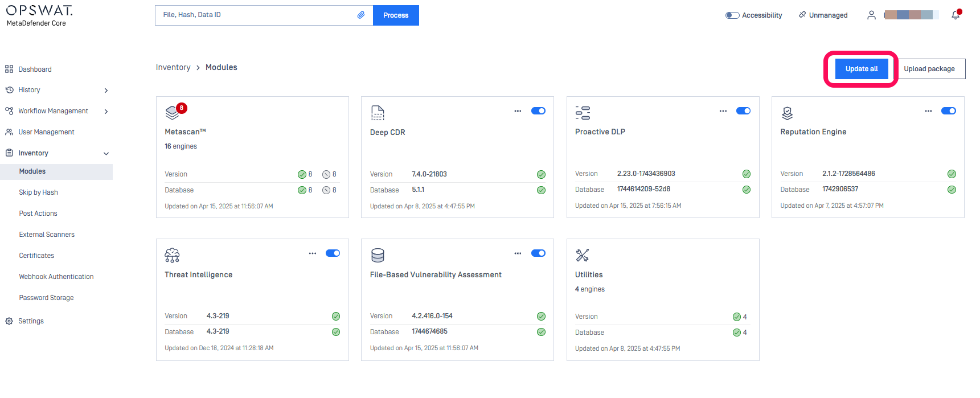The height and width of the screenshot is (398, 980).
Task: Click the Deep CDR version status checkmark
Action: point(541,175)
